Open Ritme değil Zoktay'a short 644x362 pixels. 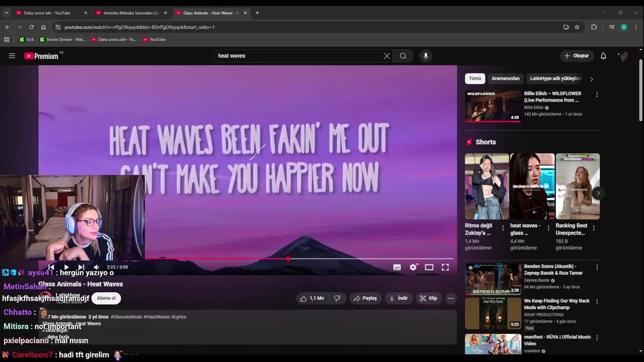pos(487,187)
